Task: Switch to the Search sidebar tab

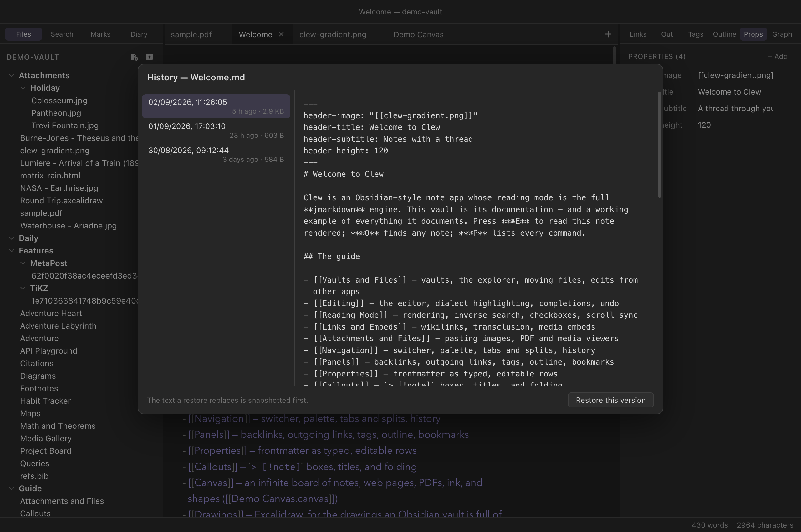Action: pyautogui.click(x=62, y=34)
